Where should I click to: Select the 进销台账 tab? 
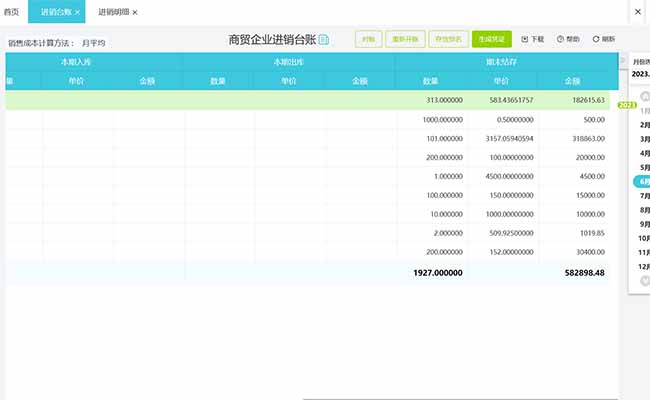coord(56,12)
